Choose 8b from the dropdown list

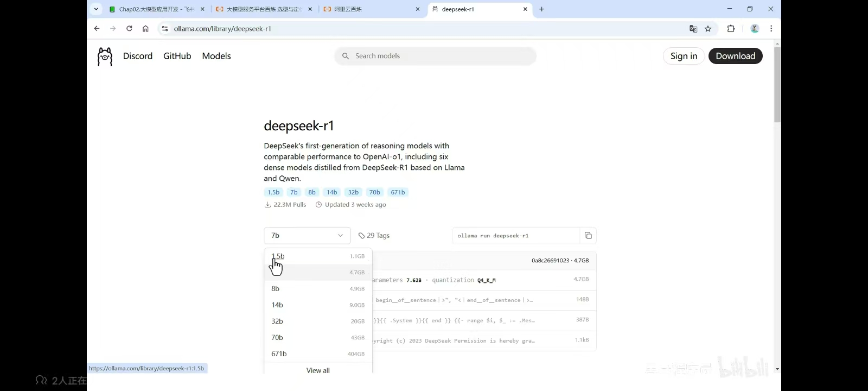[x=318, y=289]
